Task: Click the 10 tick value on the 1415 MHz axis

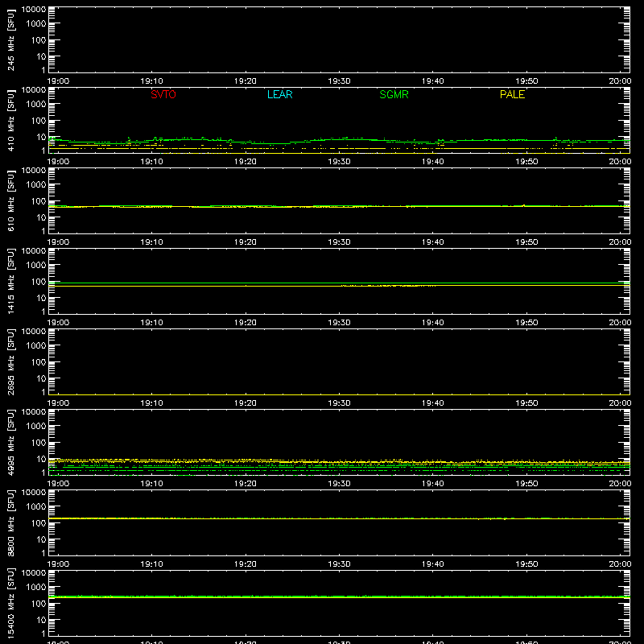Action: coord(42,298)
